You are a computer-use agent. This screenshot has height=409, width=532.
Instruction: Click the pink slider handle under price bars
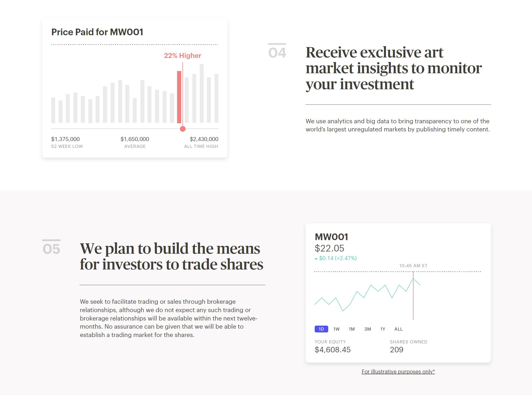(x=183, y=129)
